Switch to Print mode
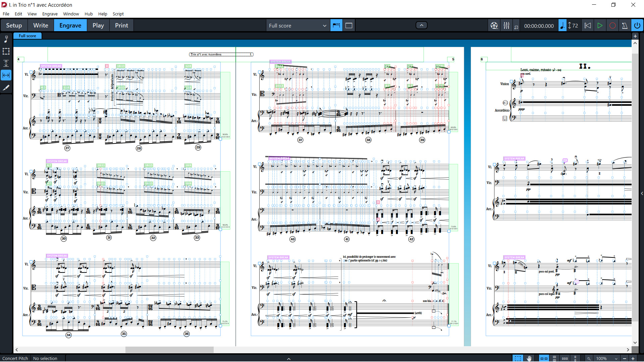The image size is (644, 362). click(x=121, y=25)
